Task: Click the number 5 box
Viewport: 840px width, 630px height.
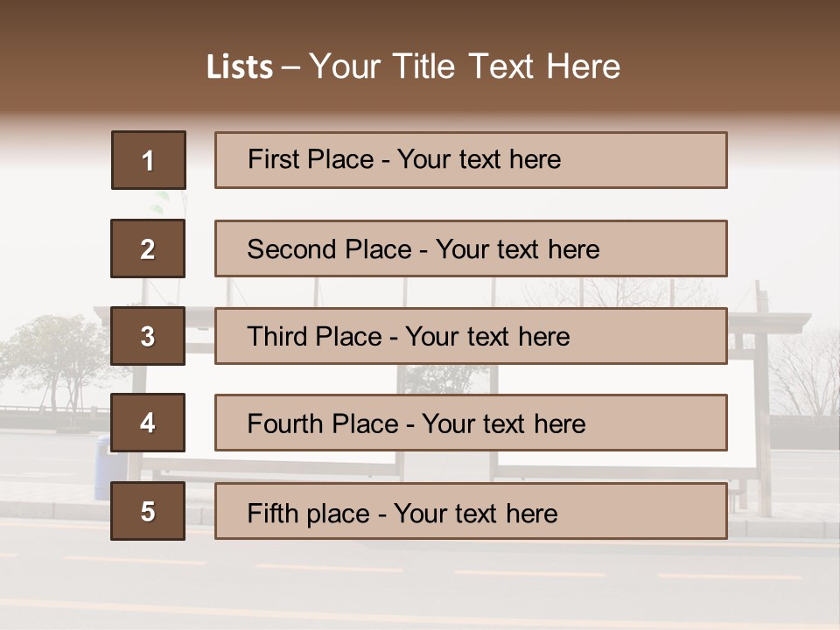Action: [x=148, y=511]
